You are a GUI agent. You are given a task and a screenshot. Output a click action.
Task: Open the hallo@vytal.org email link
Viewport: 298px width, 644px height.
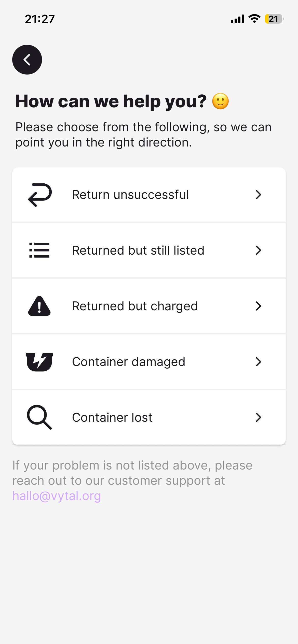point(57,496)
